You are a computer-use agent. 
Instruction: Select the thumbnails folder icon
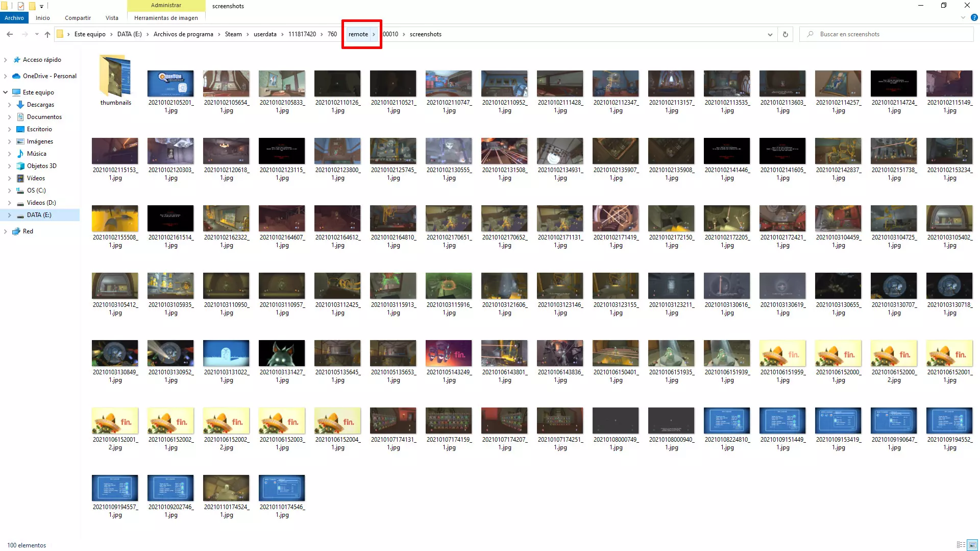[116, 76]
